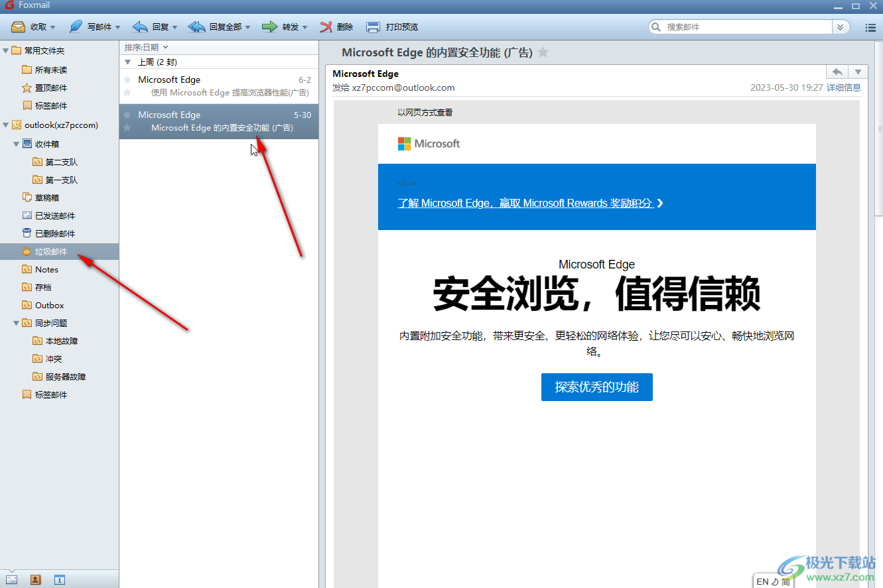
Task: Toggle read dot on the 5-30 email
Action: [127, 115]
